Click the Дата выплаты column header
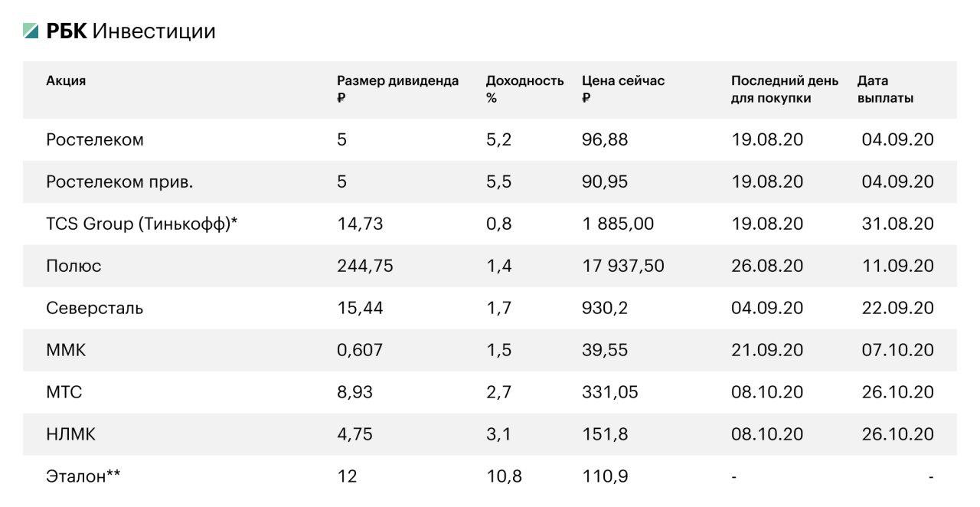 pyautogui.click(x=885, y=89)
